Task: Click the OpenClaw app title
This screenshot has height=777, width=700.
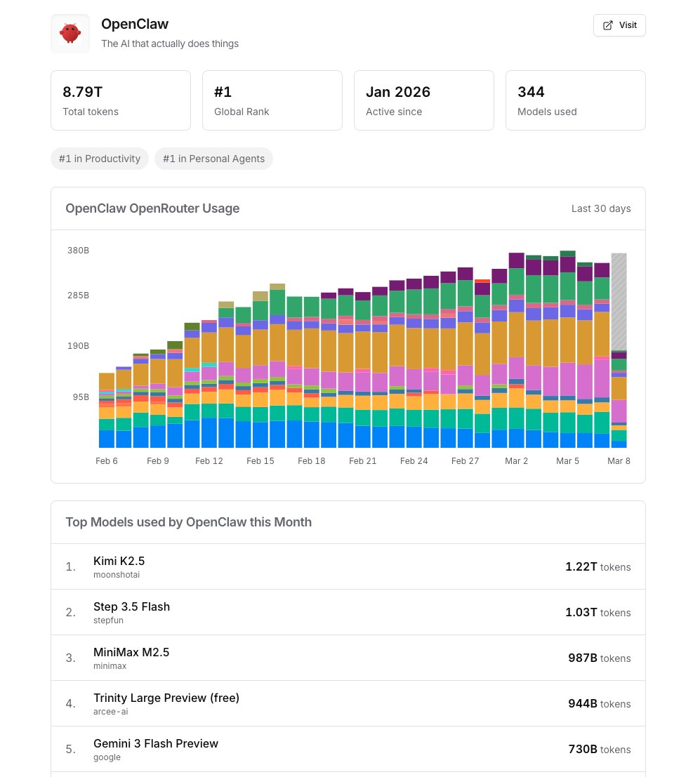Action: tap(135, 24)
